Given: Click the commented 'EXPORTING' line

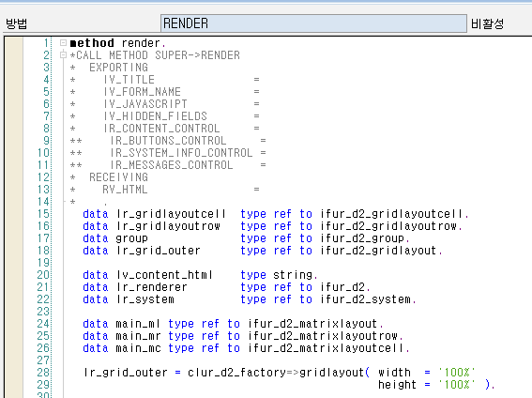Looking at the screenshot, I should point(109,68).
